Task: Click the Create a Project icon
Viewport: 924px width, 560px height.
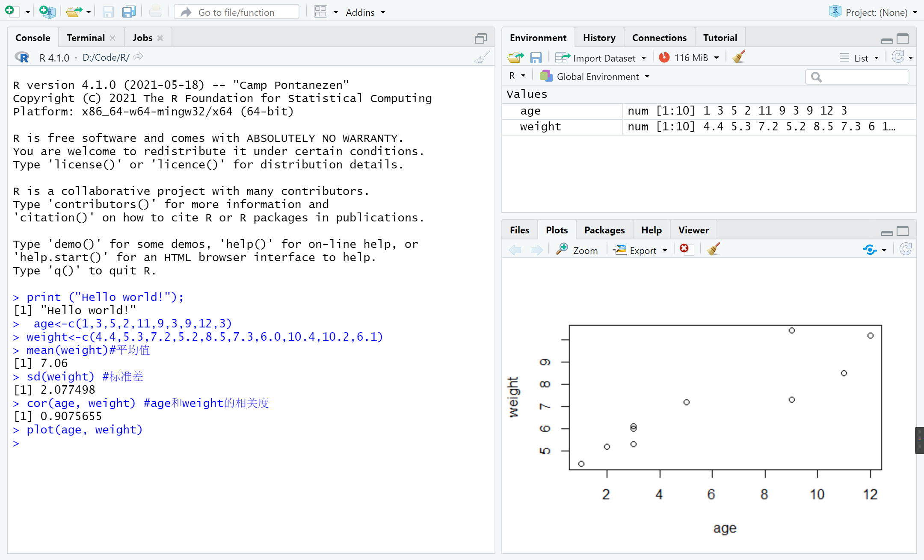Action: click(47, 12)
